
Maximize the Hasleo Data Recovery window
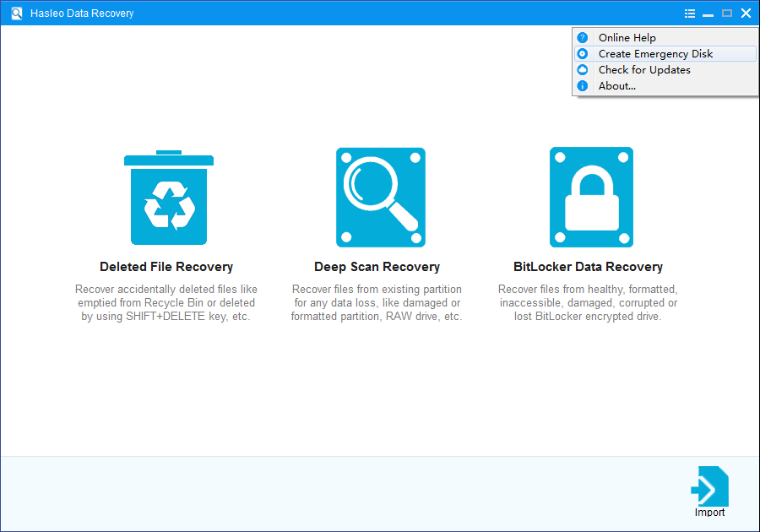(727, 14)
